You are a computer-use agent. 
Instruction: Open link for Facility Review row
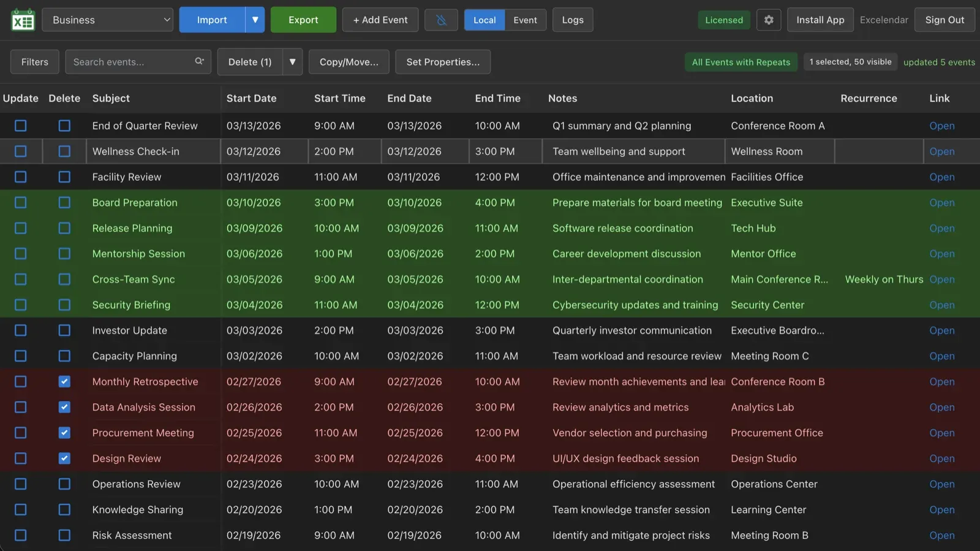(x=941, y=177)
